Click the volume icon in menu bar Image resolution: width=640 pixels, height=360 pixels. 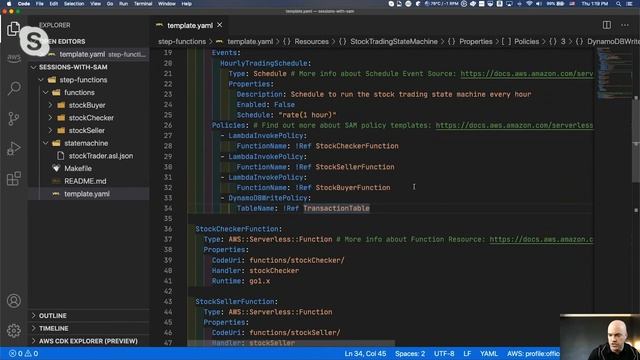click(x=539, y=4)
